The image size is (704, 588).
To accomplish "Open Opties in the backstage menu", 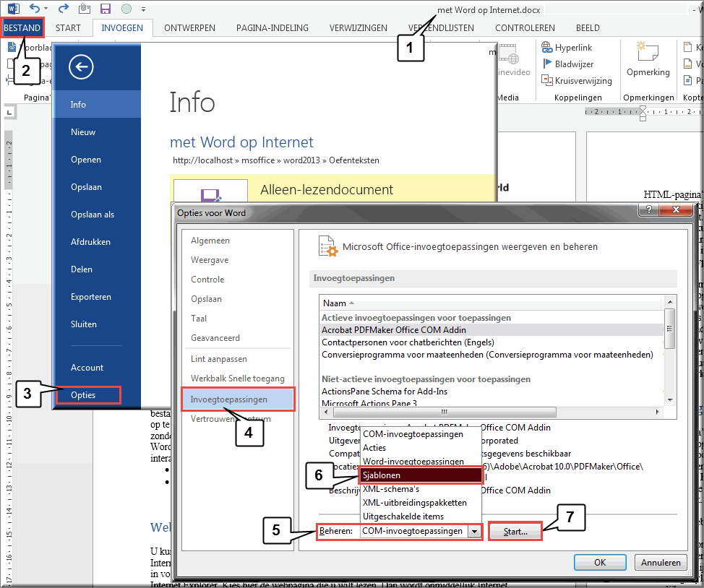I will 88,395.
